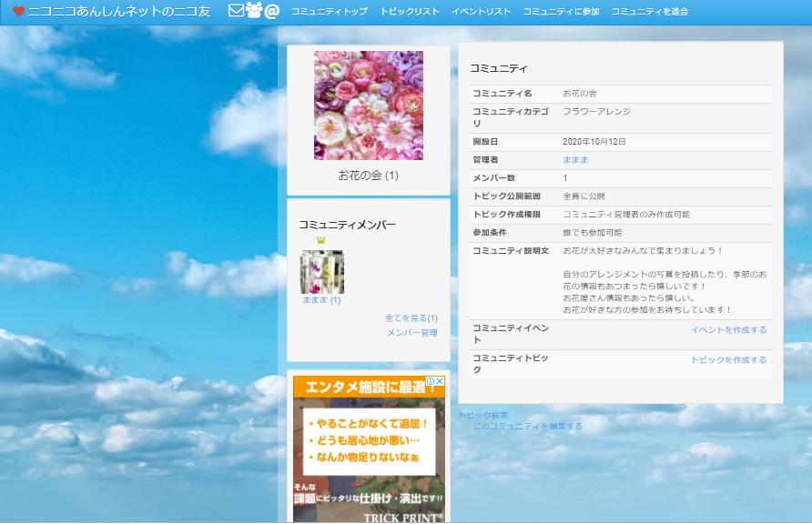812x524 pixels.
Task: Open トピック検索 link
Action: coord(483,416)
